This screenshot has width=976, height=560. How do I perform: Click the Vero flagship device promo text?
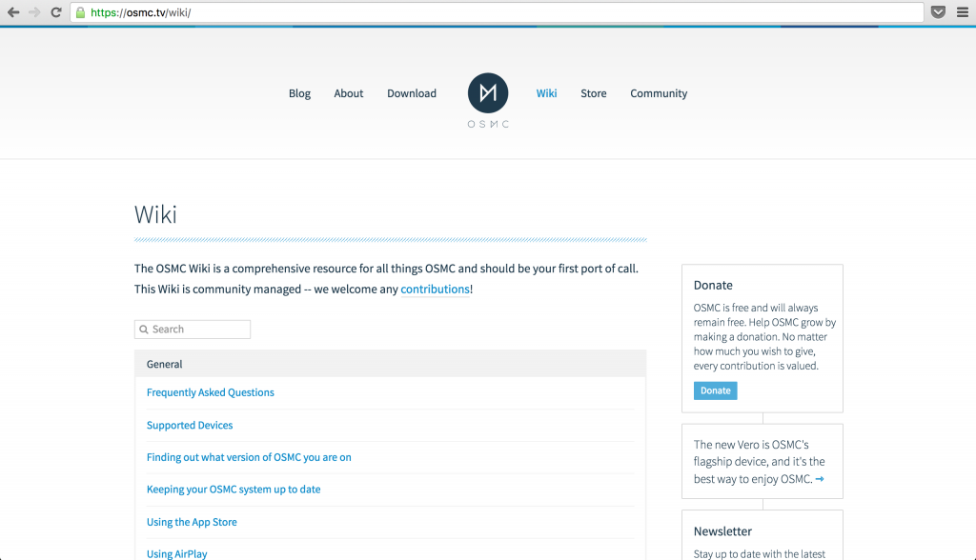[x=759, y=462]
